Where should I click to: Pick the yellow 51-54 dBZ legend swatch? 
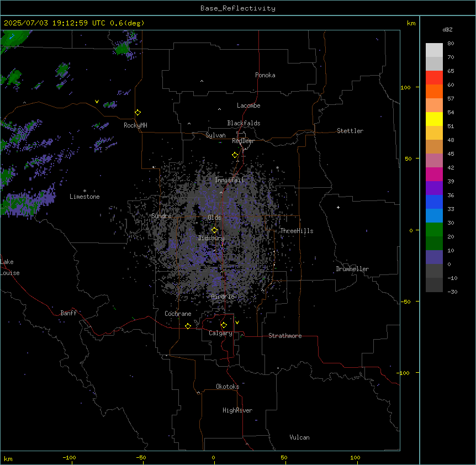(434, 119)
